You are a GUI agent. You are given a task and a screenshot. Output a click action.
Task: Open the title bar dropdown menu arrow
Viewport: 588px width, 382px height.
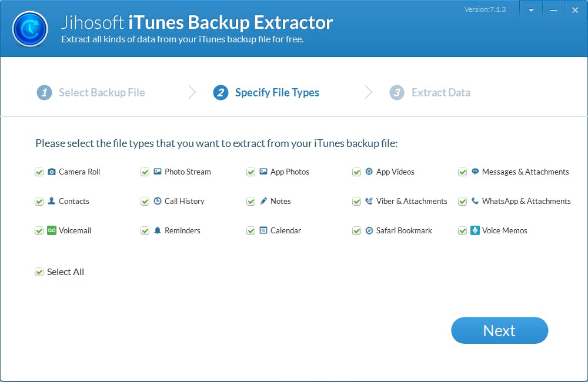531,10
